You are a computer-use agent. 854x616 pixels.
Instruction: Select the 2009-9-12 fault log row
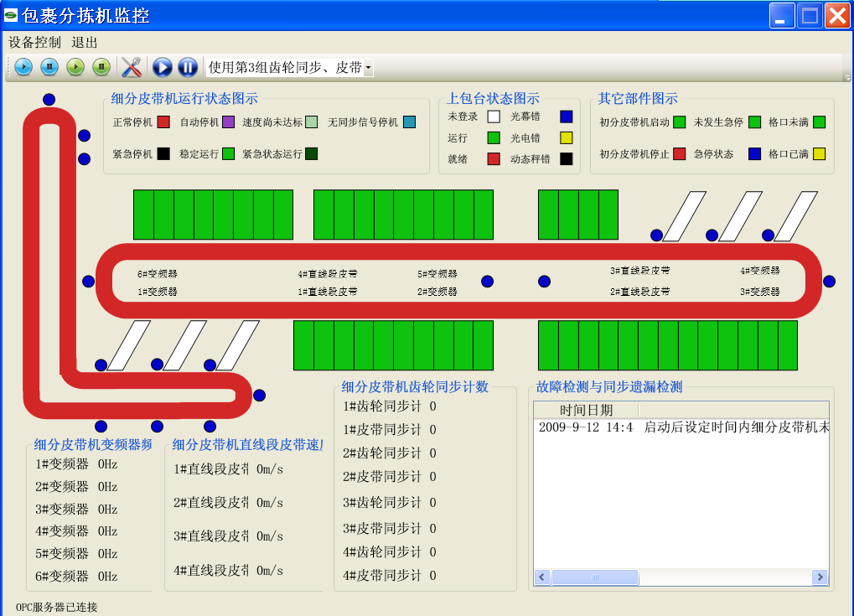(681, 427)
